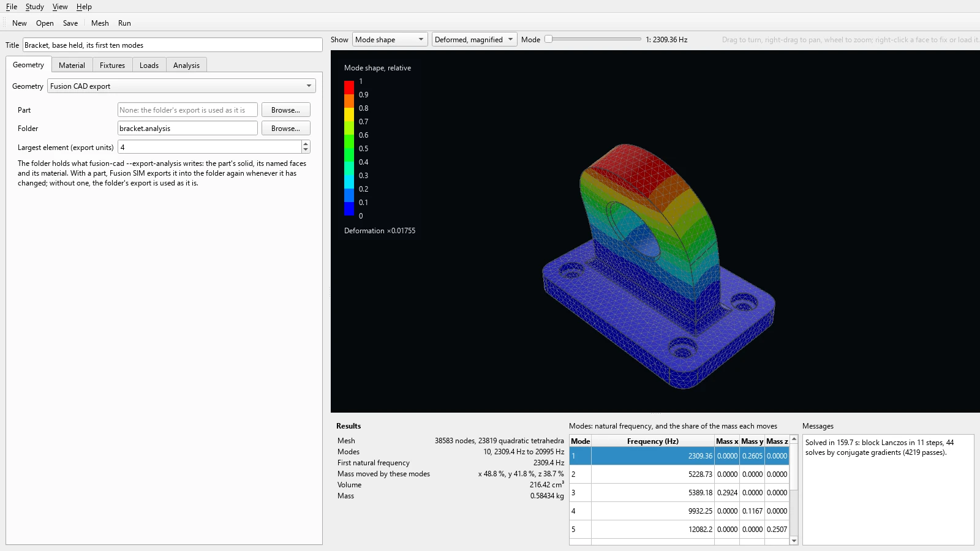Open the File menu
The width and height of the screenshot is (980, 551).
pyautogui.click(x=12, y=7)
